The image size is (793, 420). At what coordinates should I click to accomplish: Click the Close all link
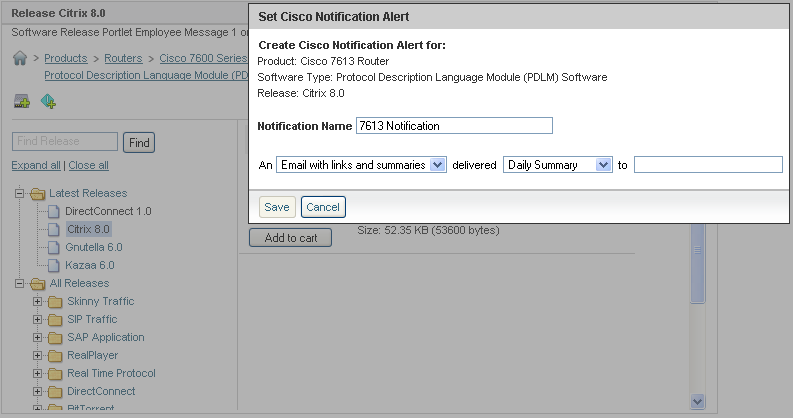click(x=89, y=165)
